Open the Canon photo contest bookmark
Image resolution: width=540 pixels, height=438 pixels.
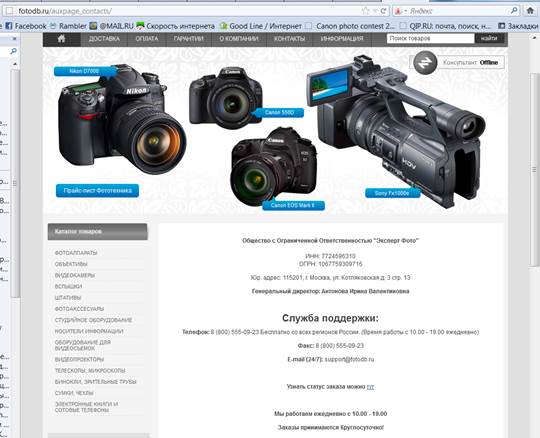point(350,26)
